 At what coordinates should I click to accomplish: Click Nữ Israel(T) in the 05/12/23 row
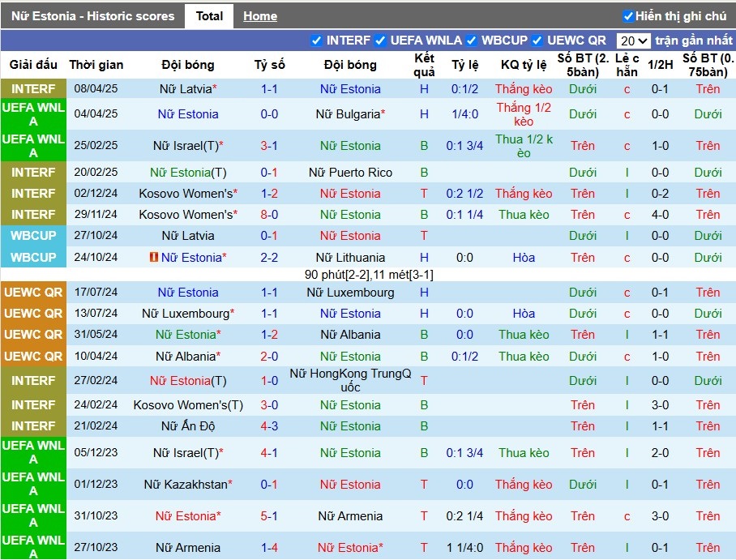pos(186,453)
